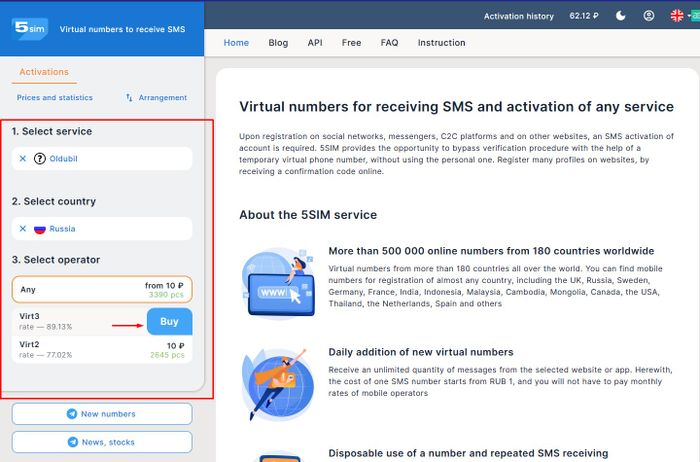Select the Activations tab

(44, 72)
